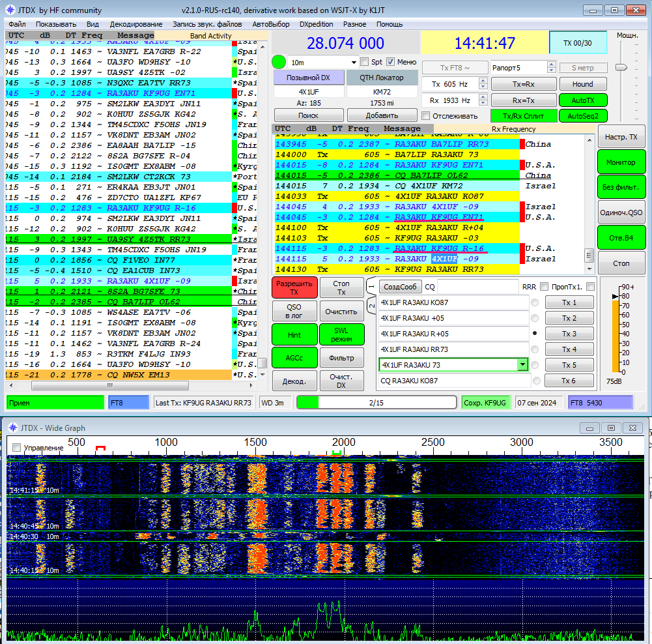Increase Рапорт 5 report spinner

(552, 65)
